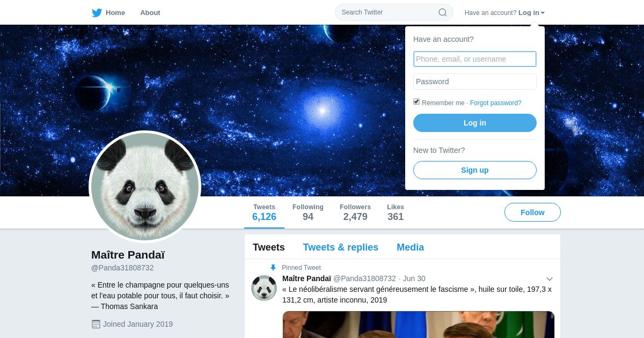Open the pinned tweet image thumbnail

[419, 325]
